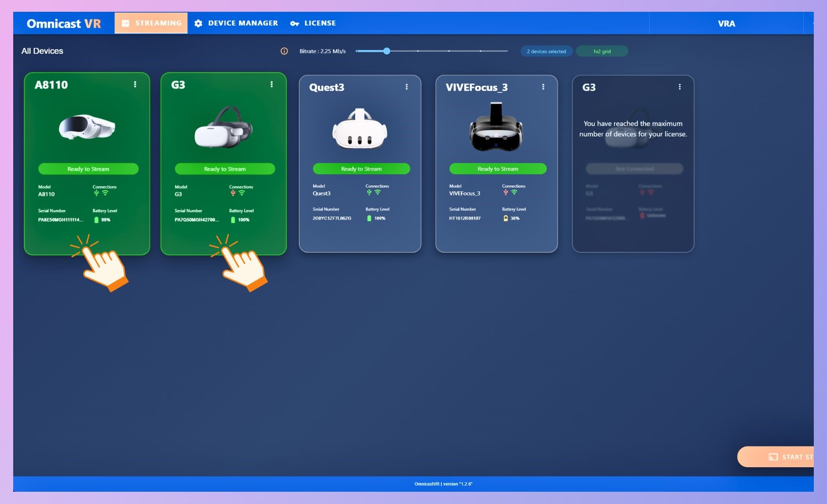Screen dimensions: 827x504
Task: Click the bitrate info icon
Action: click(284, 51)
